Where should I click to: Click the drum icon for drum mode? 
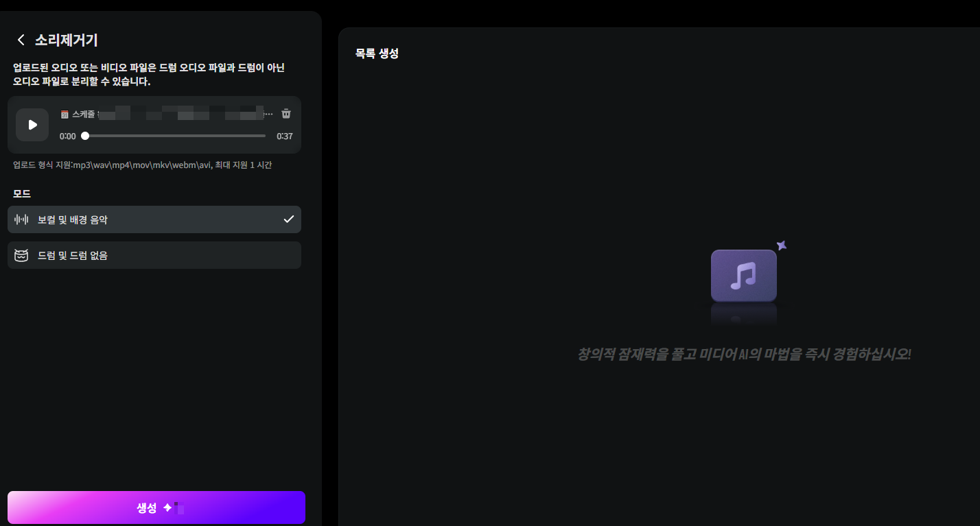21,255
